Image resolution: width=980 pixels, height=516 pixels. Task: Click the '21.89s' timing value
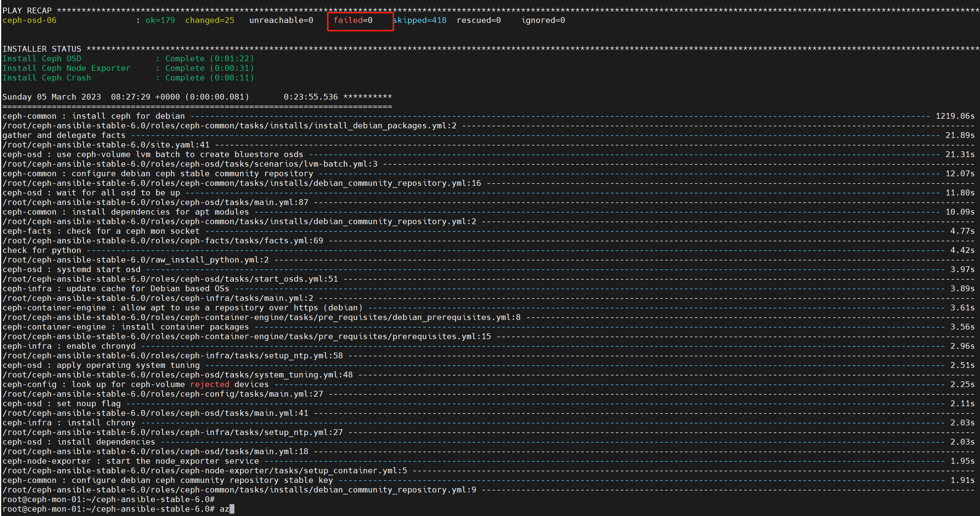960,135
